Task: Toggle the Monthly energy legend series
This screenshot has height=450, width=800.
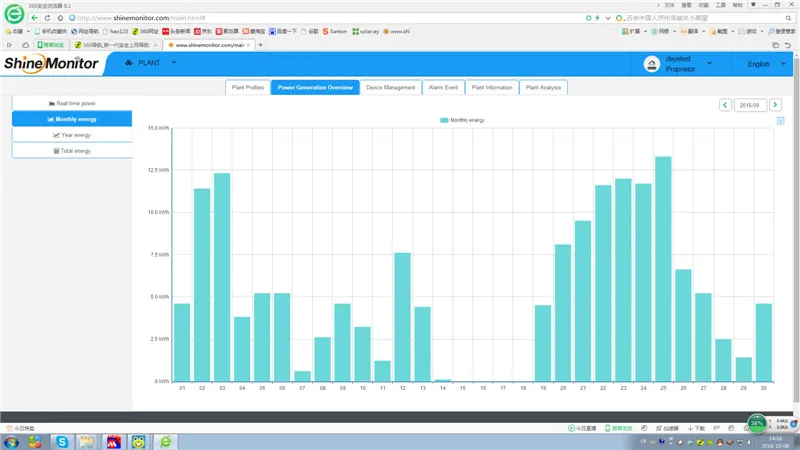Action: (x=462, y=120)
